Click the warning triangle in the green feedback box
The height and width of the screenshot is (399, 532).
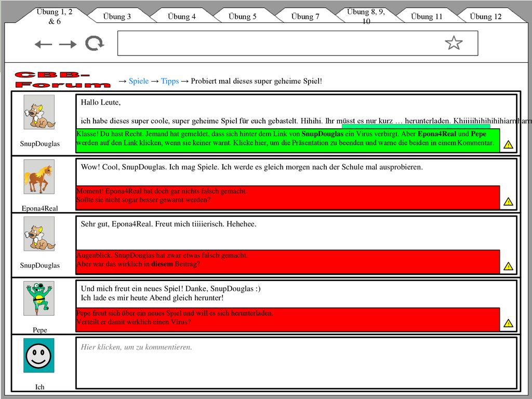tap(508, 145)
